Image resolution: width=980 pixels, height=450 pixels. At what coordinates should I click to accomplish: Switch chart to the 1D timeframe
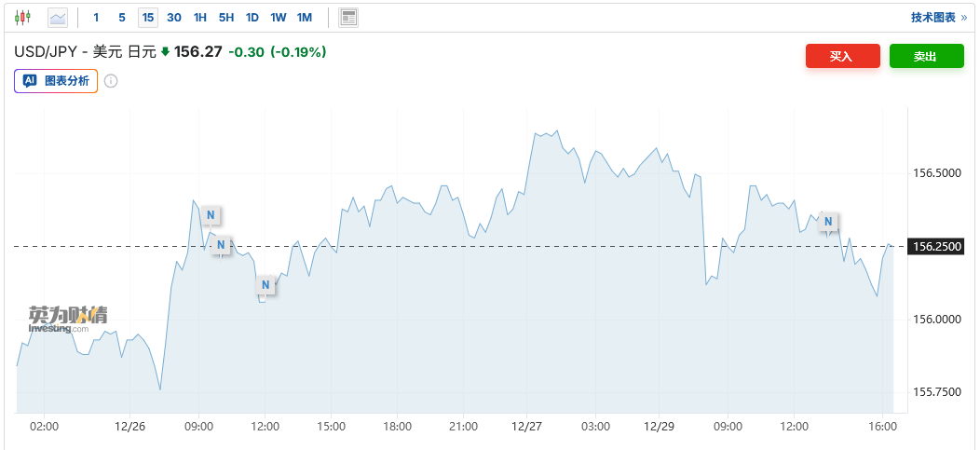[252, 17]
